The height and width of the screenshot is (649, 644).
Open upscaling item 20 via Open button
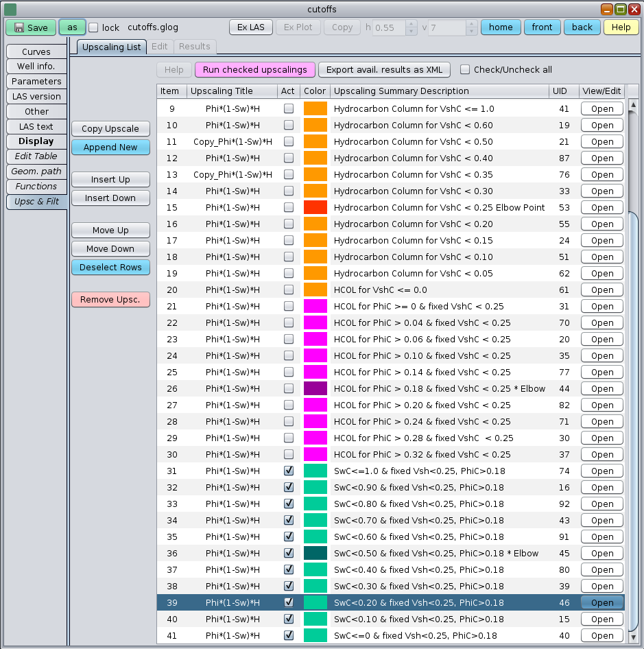click(x=602, y=290)
